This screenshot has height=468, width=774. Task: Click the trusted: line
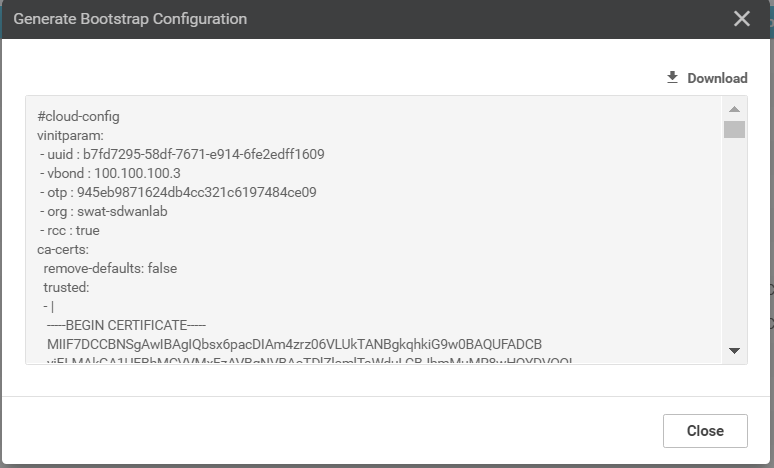pyautogui.click(x=66, y=287)
